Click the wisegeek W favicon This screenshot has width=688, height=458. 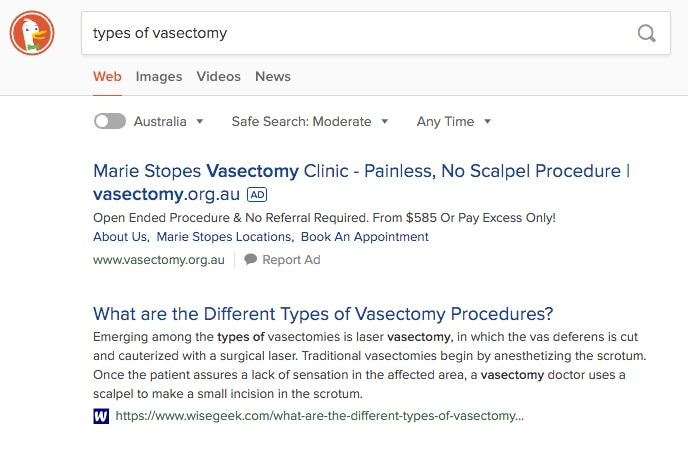click(x=101, y=416)
